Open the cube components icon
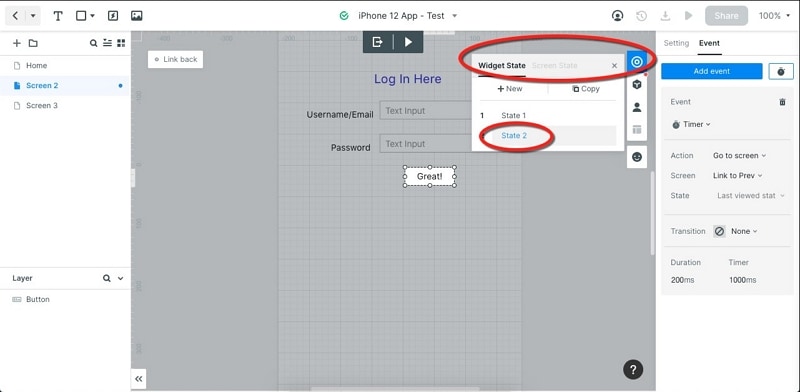Viewport: 800px width, 392px height. 637,85
